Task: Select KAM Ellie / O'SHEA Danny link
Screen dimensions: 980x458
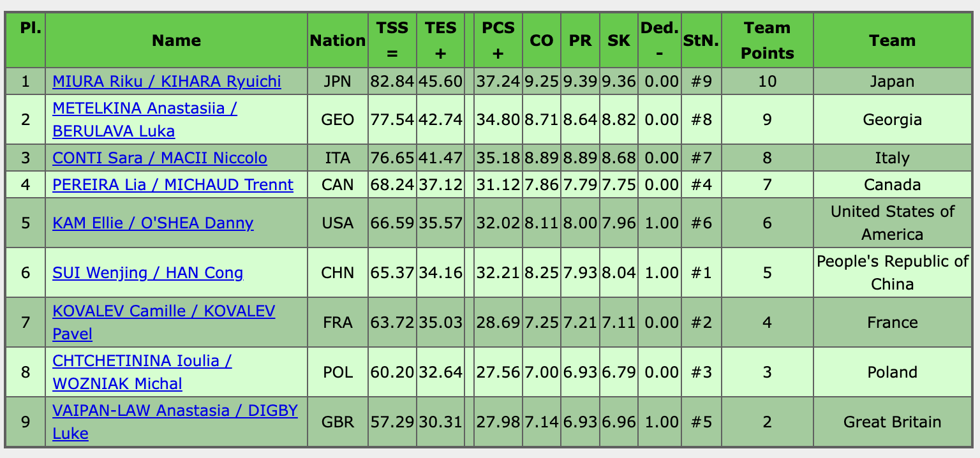Action: (153, 223)
